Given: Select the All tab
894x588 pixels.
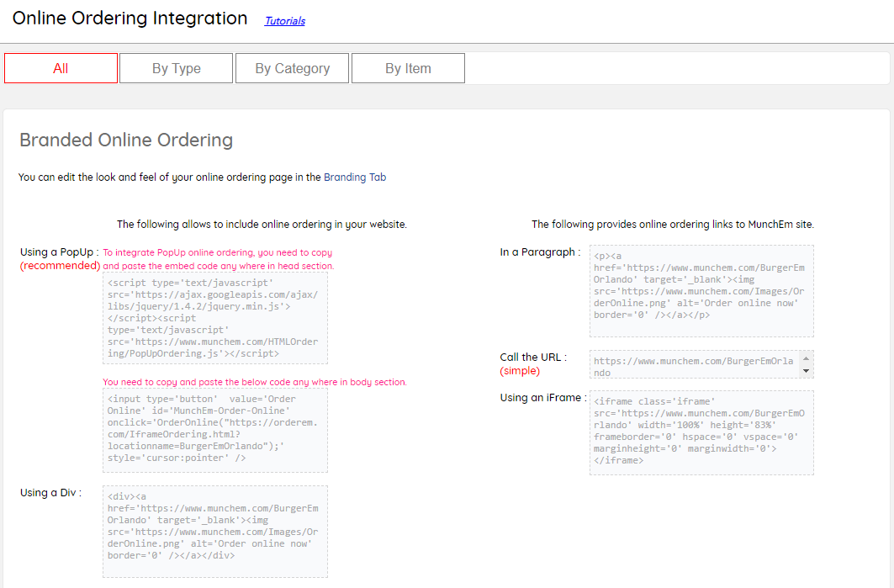Looking at the screenshot, I should pyautogui.click(x=61, y=69).
